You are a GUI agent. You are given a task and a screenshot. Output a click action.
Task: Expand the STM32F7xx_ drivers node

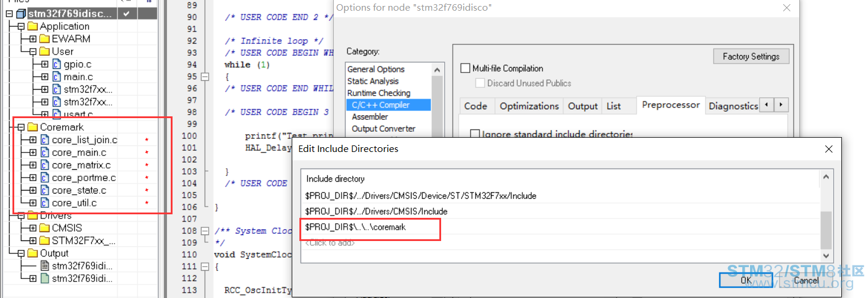click(33, 240)
